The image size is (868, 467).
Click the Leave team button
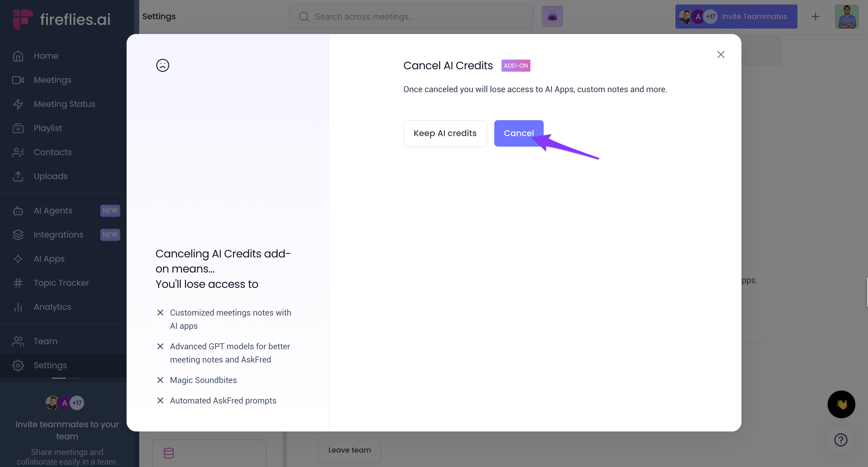click(x=349, y=450)
